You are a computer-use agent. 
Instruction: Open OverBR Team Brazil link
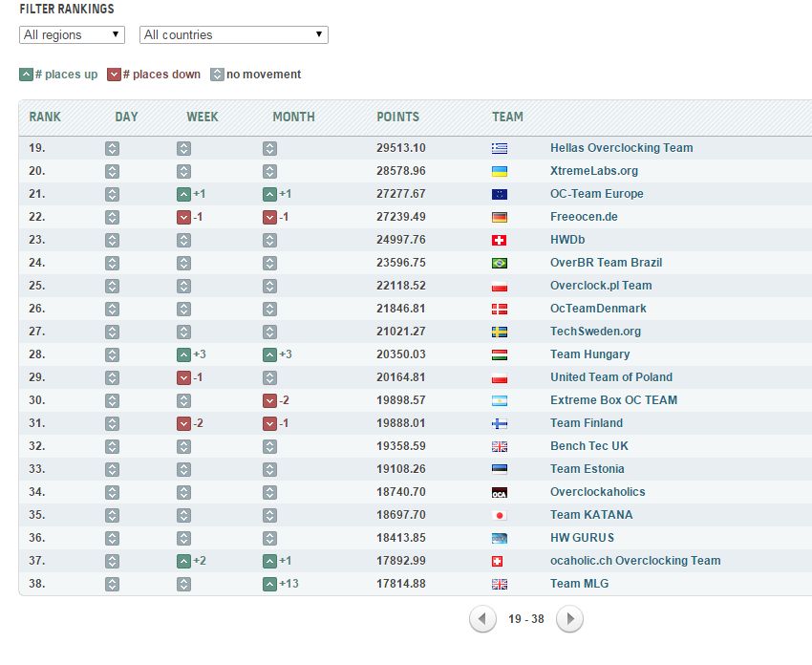pyautogui.click(x=606, y=263)
